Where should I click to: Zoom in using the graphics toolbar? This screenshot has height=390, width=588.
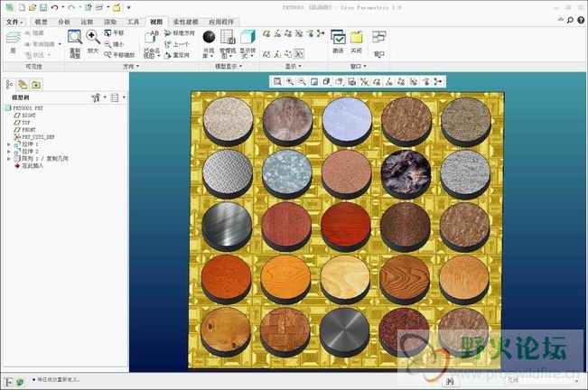tap(290, 81)
